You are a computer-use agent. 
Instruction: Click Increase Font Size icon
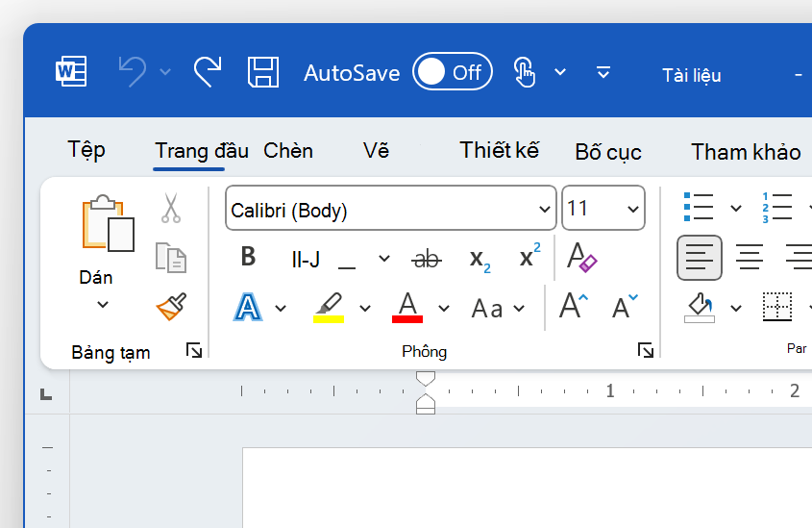point(574,306)
